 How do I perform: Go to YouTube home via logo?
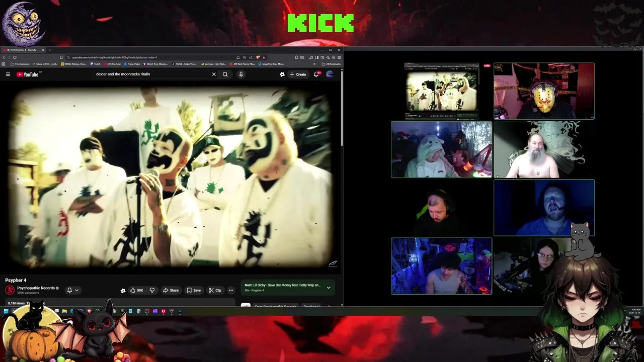(28, 74)
